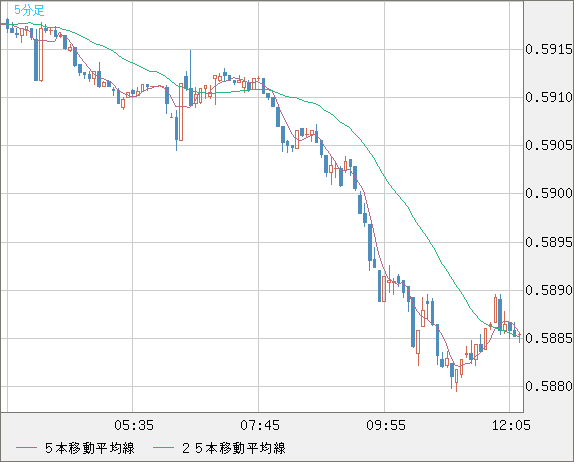Click the 0.5890 price axis label

tap(549, 290)
